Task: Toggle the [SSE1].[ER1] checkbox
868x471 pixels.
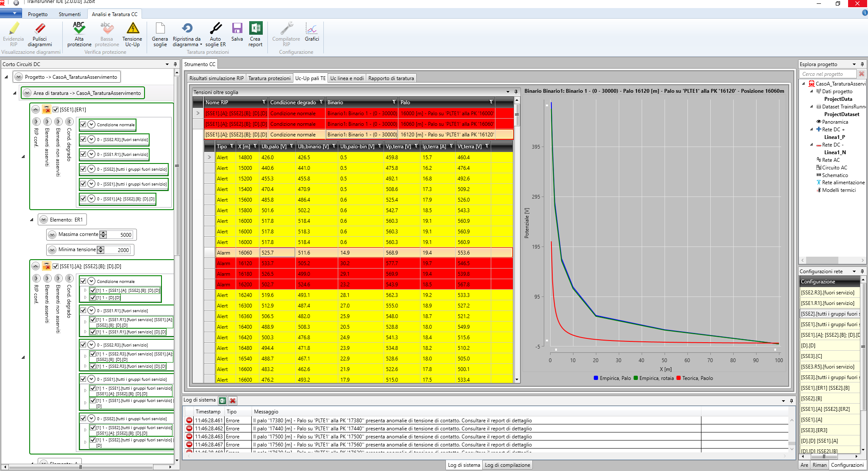Action: click(56, 109)
